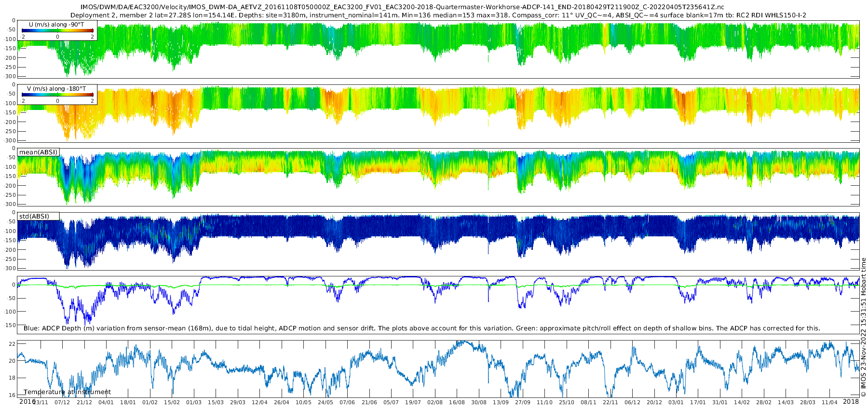
Task: Click the '-150' tick in ADCP depth variation panel
Action: coord(10,325)
